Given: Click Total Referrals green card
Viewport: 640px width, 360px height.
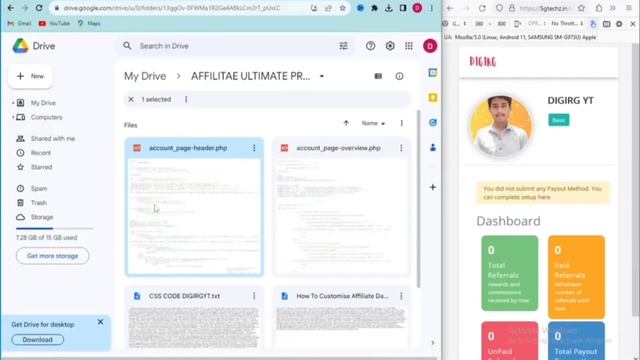Looking at the screenshot, I should point(509,273).
